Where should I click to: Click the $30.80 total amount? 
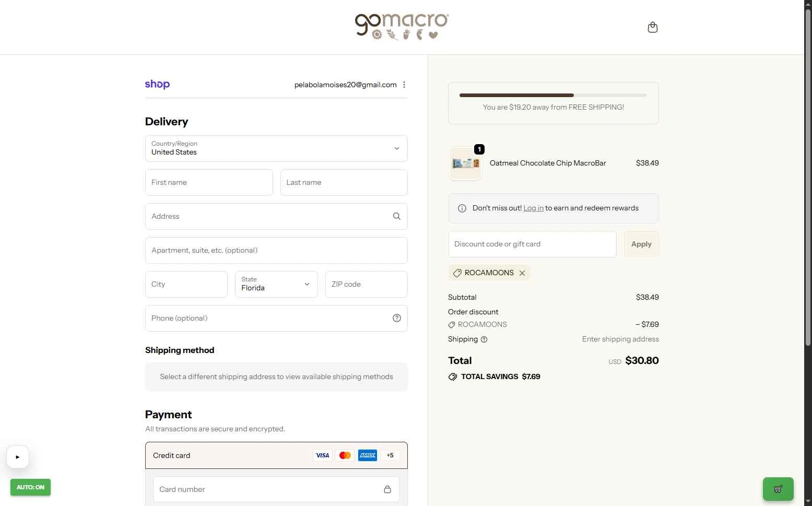(642, 361)
